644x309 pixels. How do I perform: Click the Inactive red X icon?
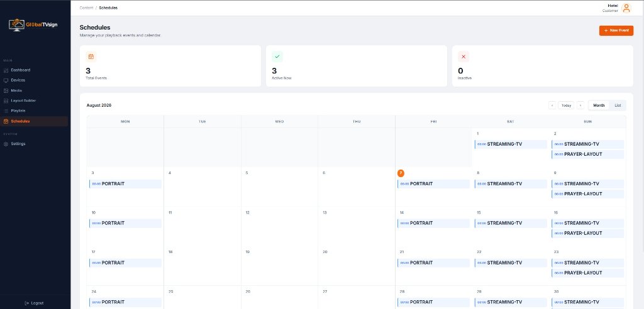[464, 57]
